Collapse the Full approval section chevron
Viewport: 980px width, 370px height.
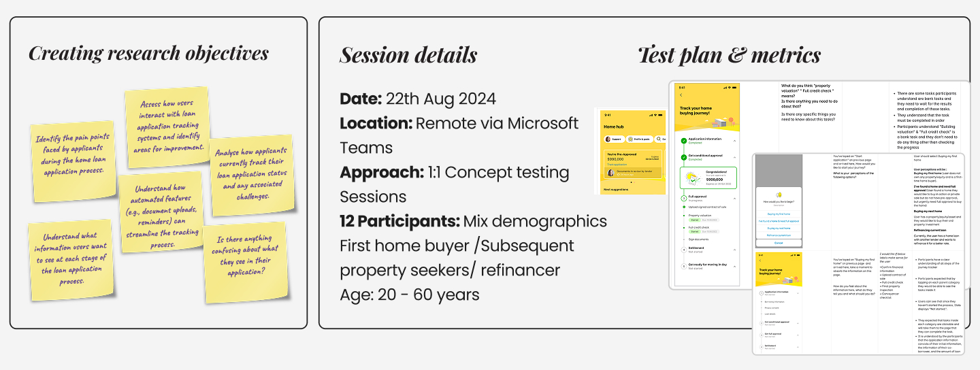tap(734, 198)
